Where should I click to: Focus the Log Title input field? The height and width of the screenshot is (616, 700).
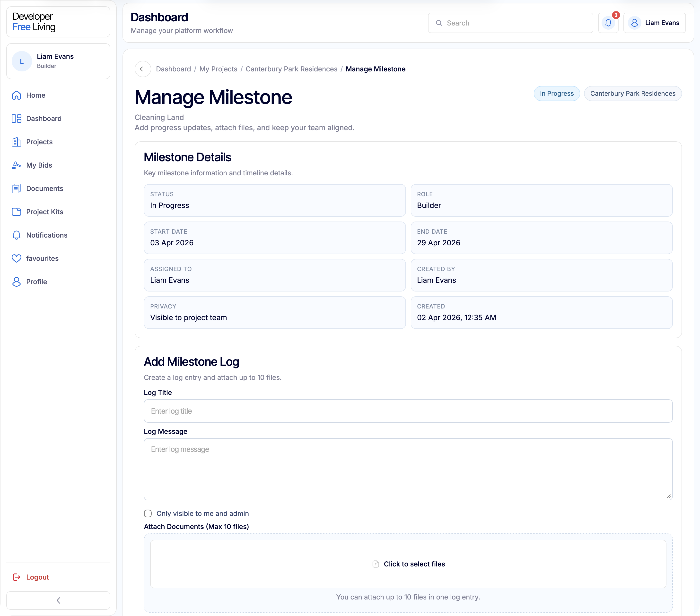(x=408, y=411)
